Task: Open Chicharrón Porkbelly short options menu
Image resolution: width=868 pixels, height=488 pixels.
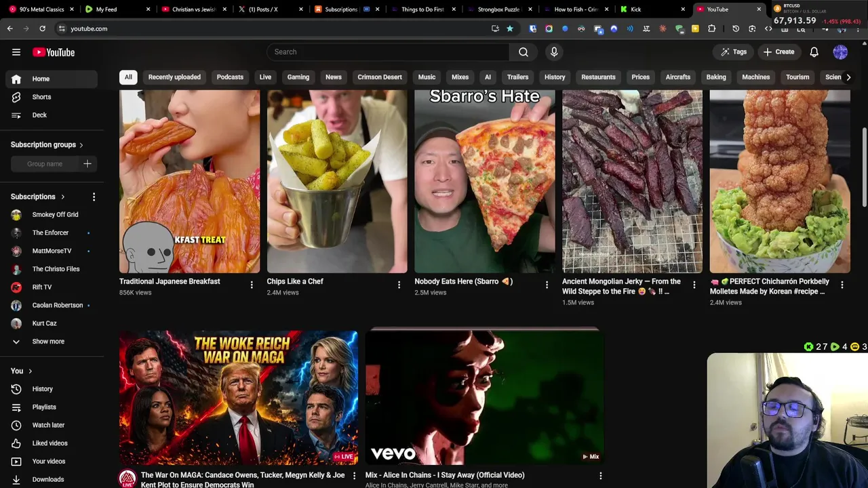Action: pyautogui.click(x=842, y=285)
